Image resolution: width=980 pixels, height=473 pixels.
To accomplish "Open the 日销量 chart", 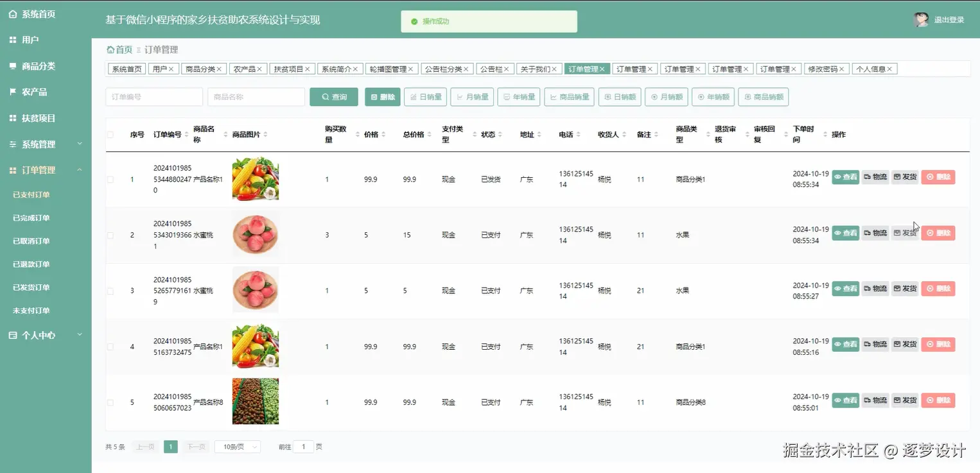I will (425, 97).
